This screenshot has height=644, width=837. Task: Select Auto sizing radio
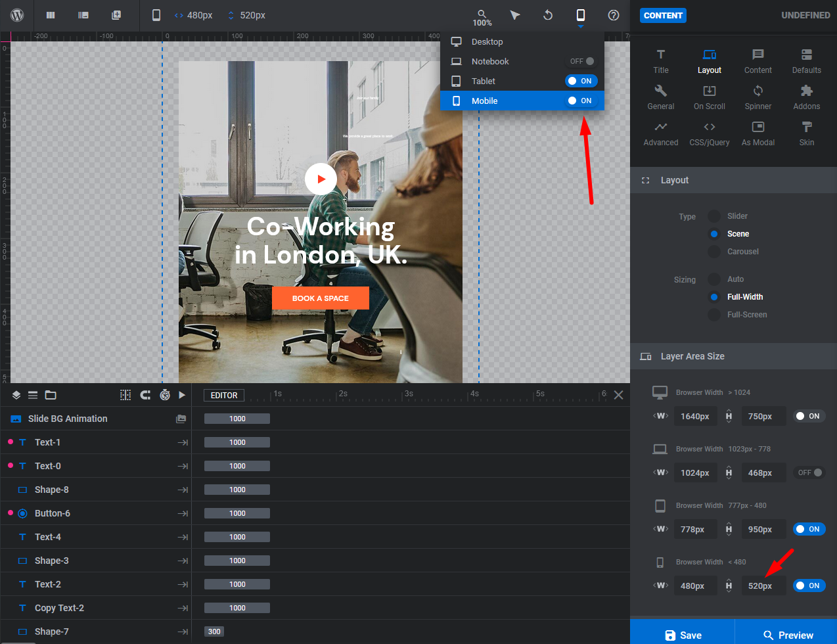714,279
